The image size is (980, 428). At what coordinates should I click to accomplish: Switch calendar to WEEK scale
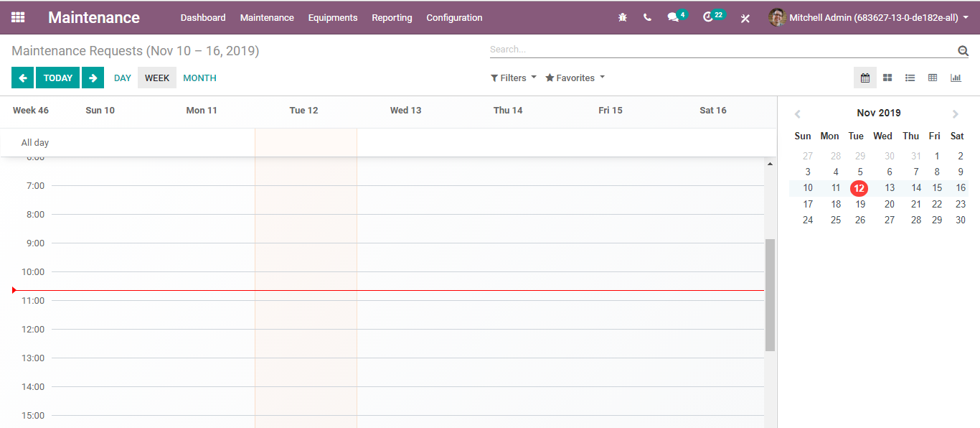(x=157, y=78)
